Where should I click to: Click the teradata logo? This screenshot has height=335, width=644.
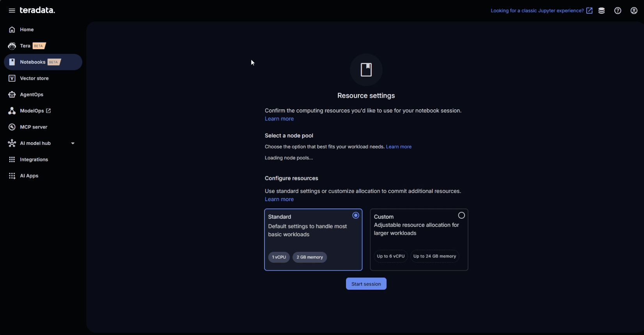tap(37, 10)
